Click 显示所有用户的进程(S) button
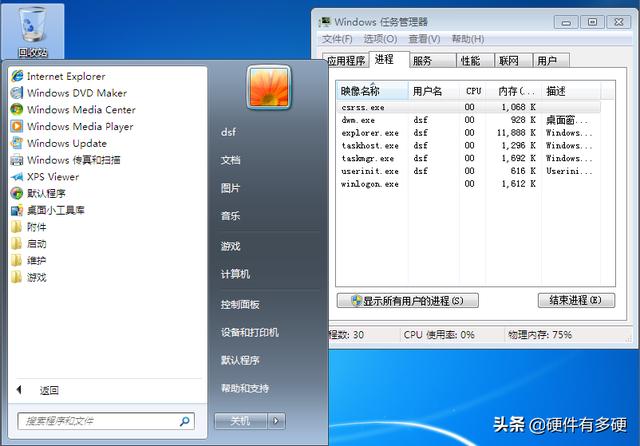Image resolution: width=640 pixels, height=446 pixels. coord(407,301)
